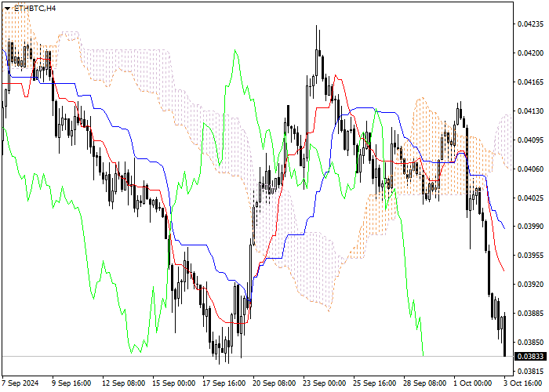The width and height of the screenshot is (549, 392).
Task: Open the chart menu triangle beside ETHBTC,H4
Action: coord(7,9)
